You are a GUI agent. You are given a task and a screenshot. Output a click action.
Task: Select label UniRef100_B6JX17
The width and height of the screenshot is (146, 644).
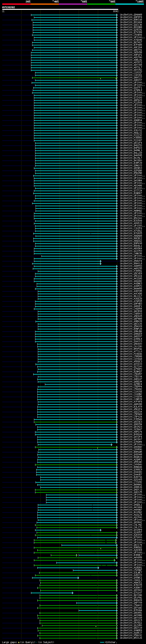click(x=131, y=296)
